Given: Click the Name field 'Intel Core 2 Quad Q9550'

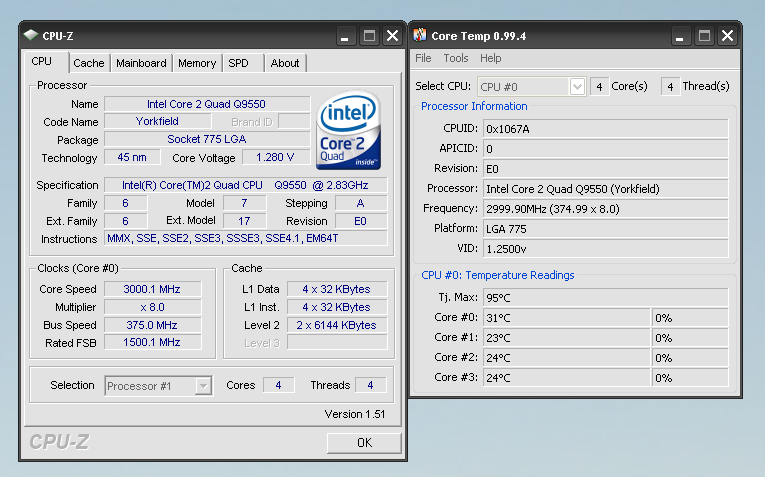Looking at the screenshot, I should tap(207, 104).
